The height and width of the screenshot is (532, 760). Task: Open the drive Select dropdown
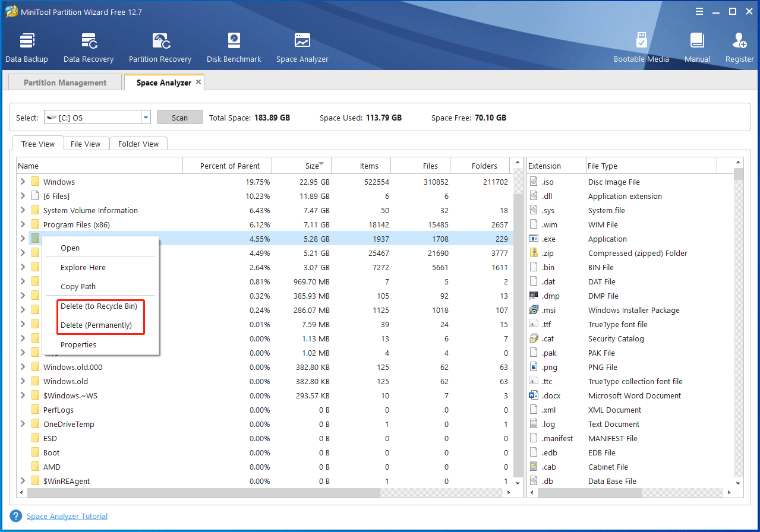click(146, 118)
